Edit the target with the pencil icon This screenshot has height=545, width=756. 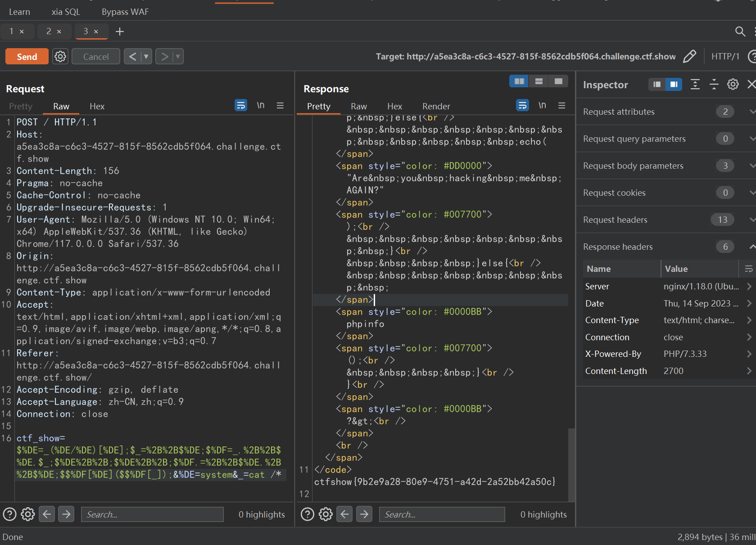689,56
